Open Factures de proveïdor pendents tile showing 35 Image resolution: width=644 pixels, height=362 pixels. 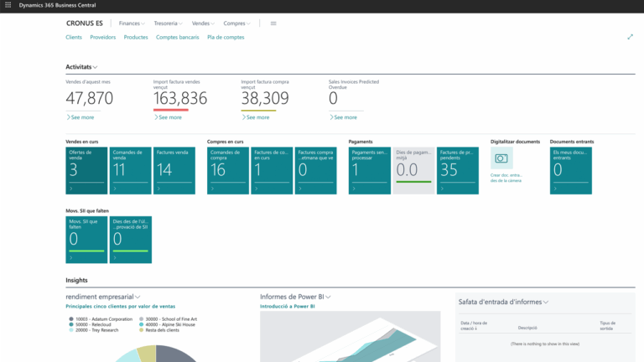pyautogui.click(x=458, y=171)
